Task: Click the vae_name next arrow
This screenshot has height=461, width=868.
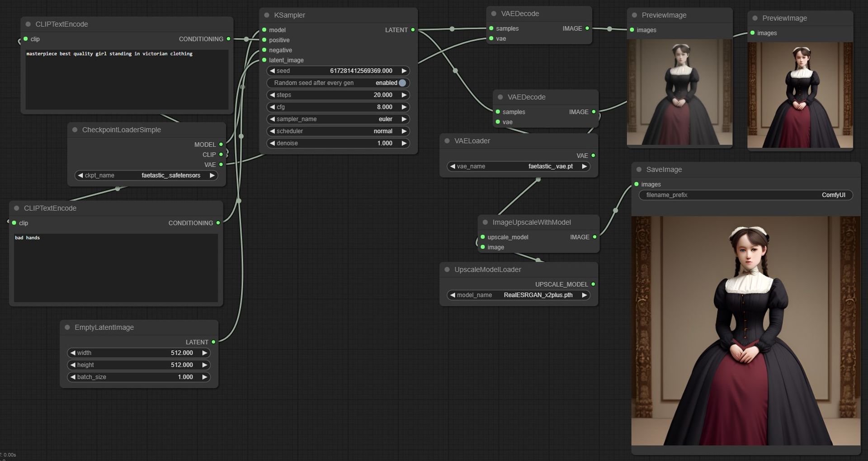Action: pos(584,166)
